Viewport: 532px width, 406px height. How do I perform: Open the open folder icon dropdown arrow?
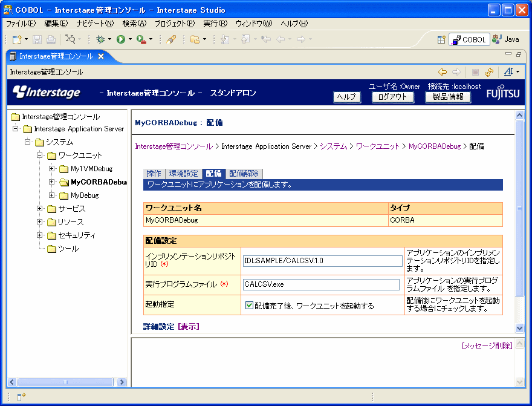pyautogui.click(x=204, y=39)
